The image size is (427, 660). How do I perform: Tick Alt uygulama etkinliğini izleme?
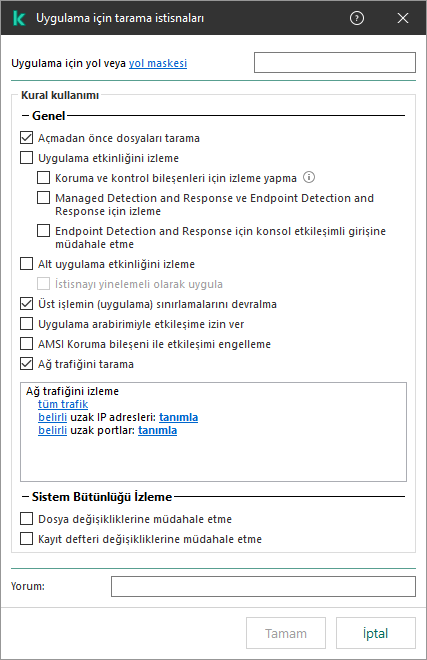click(27, 264)
